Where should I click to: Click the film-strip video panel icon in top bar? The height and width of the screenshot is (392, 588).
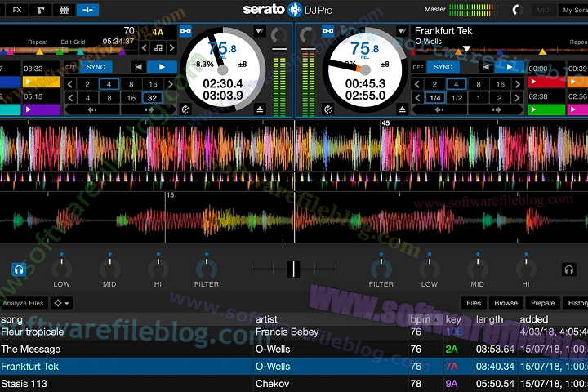[65, 10]
